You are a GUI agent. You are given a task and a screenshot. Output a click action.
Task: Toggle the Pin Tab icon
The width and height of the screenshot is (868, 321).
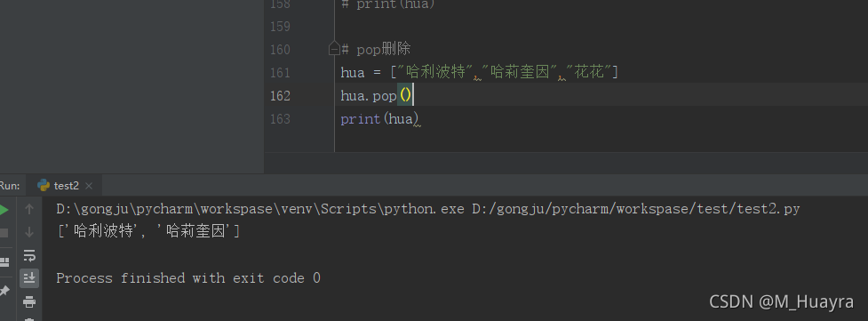pyautogui.click(x=4, y=291)
